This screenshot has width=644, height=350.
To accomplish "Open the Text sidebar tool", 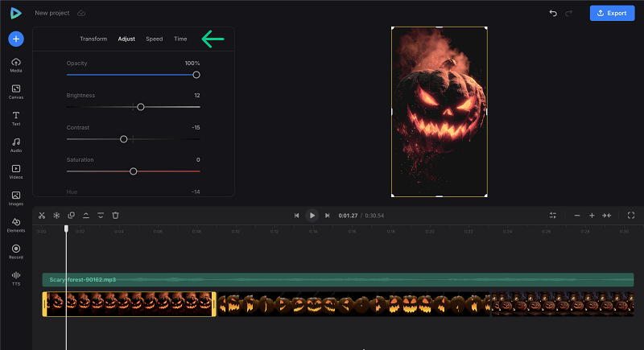I will pyautogui.click(x=16, y=118).
